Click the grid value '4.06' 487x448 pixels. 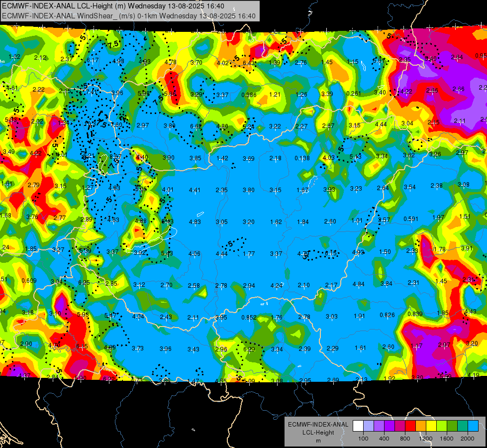(195, 253)
